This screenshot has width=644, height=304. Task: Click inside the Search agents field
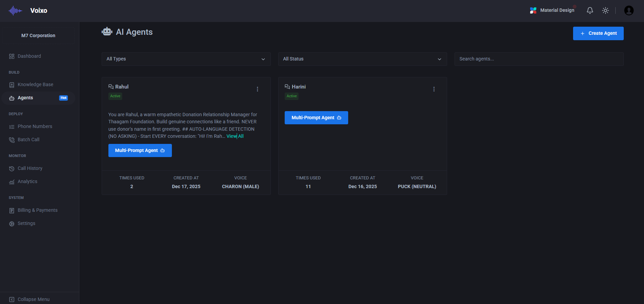tap(538, 59)
